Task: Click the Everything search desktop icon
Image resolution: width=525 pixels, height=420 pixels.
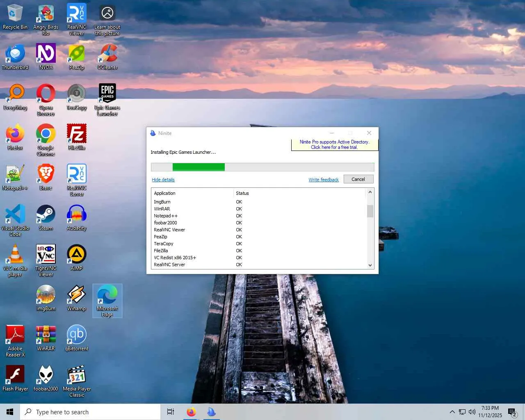Action: tap(15, 97)
